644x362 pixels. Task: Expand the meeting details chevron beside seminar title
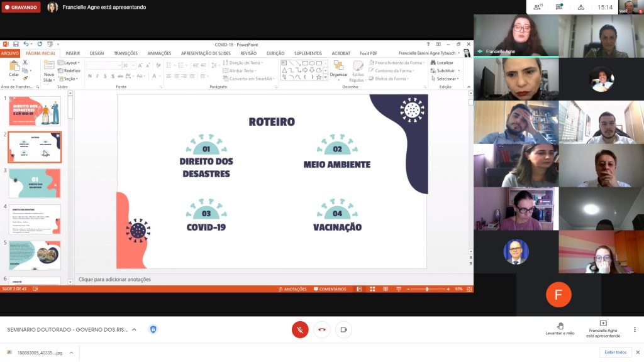coord(134,329)
